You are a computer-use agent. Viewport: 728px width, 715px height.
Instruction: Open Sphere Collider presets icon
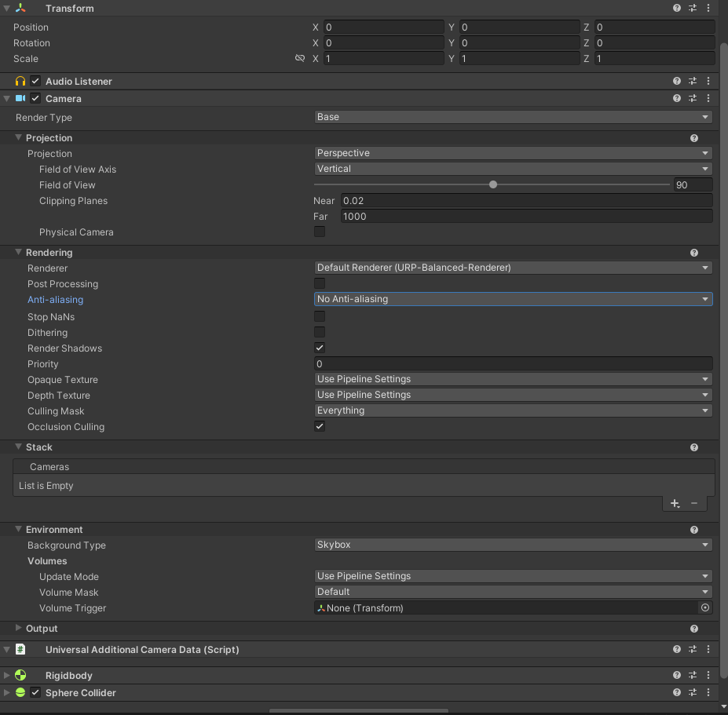(x=693, y=692)
